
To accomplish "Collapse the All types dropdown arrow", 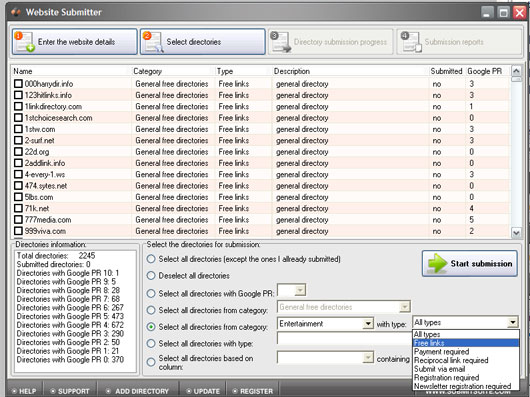I will (513, 322).
